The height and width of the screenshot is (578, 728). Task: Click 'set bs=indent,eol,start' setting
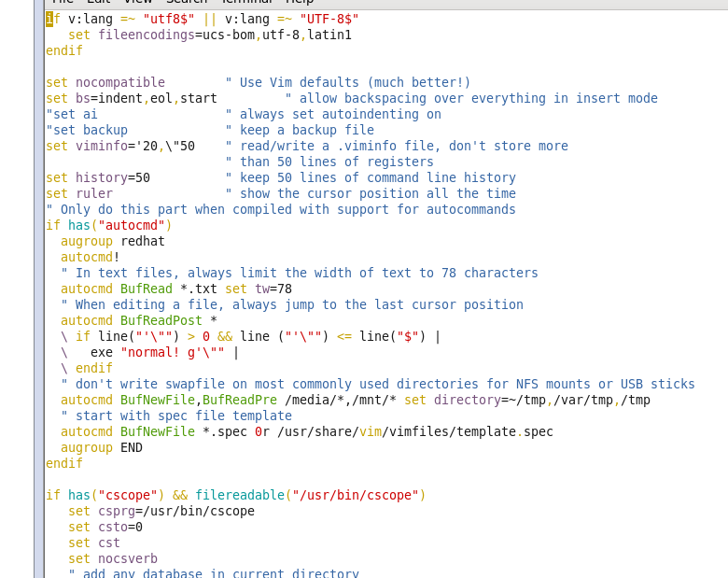[x=131, y=98]
